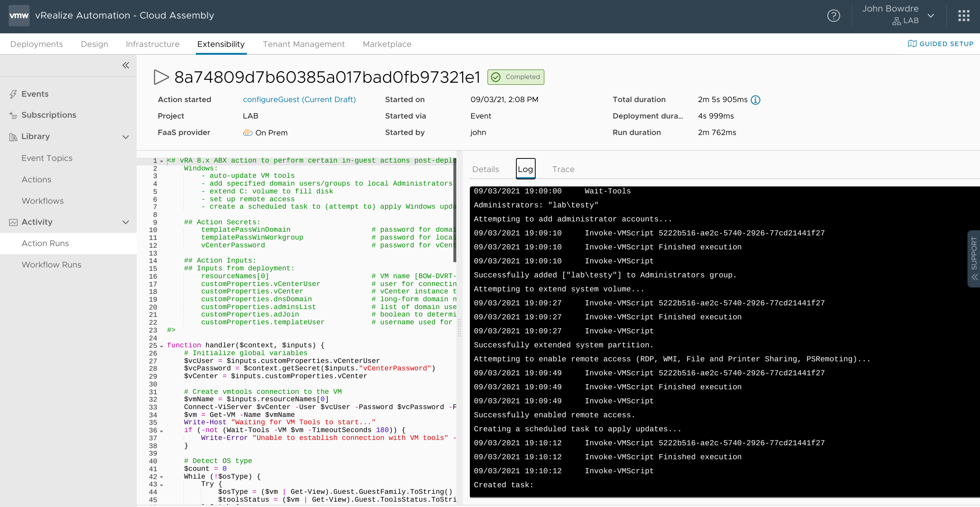Open the apps grid switcher icon
The image size is (980, 507).
tap(964, 16)
